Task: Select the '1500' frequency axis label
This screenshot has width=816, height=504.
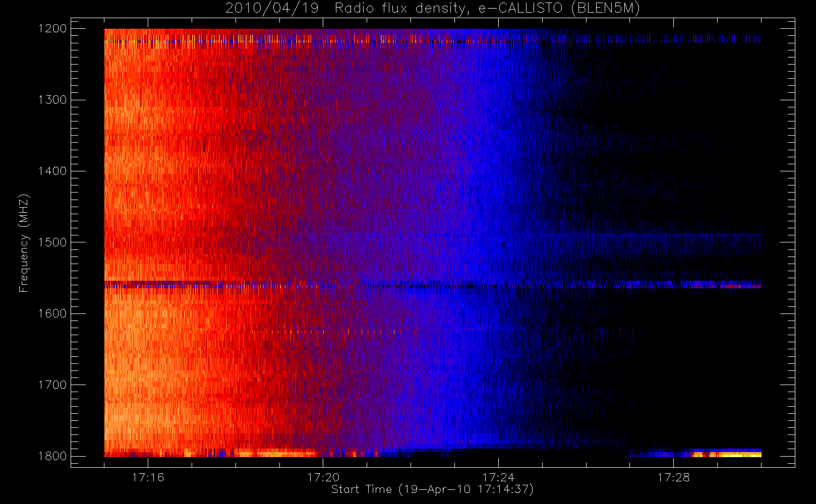Action: [52, 242]
